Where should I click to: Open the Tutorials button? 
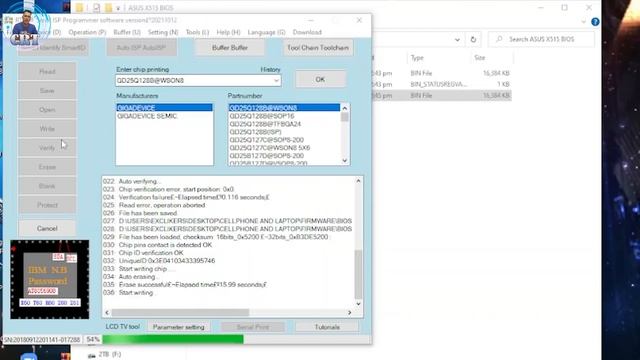(x=327, y=327)
